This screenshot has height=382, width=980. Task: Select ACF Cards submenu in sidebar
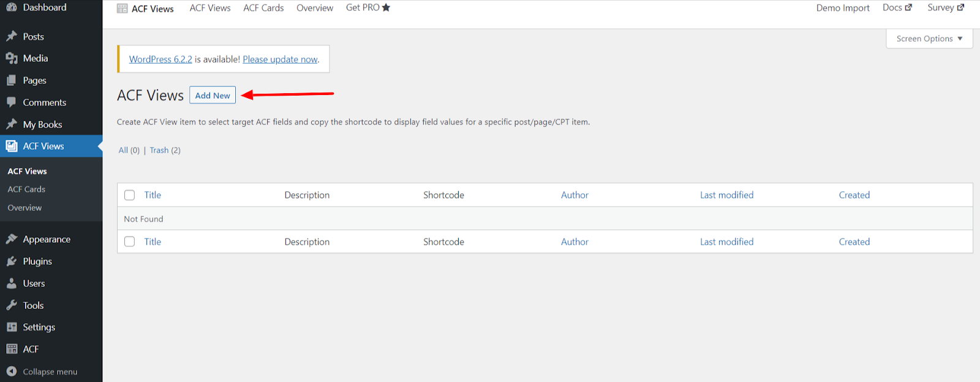(x=26, y=189)
